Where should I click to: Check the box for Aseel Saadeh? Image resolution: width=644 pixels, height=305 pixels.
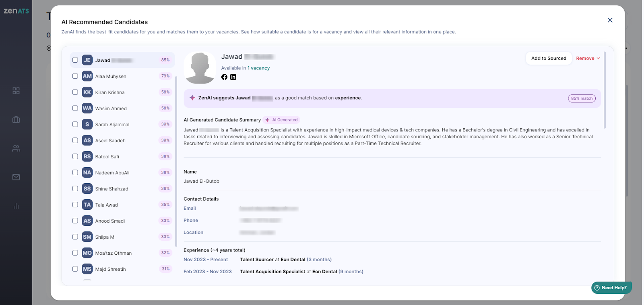click(x=75, y=140)
